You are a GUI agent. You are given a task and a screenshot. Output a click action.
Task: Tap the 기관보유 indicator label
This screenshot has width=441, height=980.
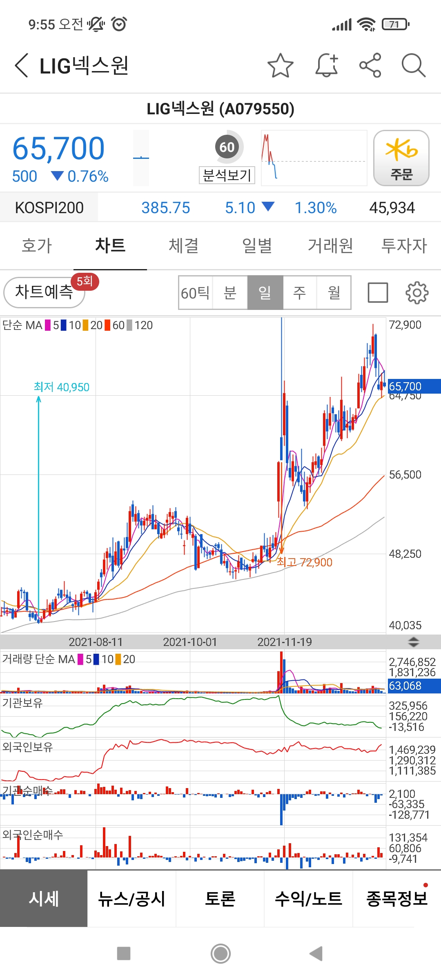tap(22, 703)
